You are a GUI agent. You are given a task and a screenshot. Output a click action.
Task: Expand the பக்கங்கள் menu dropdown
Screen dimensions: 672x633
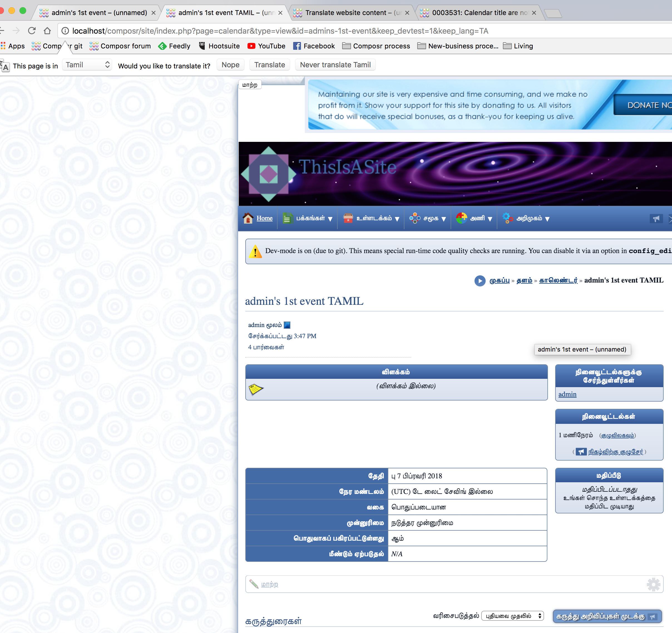308,219
